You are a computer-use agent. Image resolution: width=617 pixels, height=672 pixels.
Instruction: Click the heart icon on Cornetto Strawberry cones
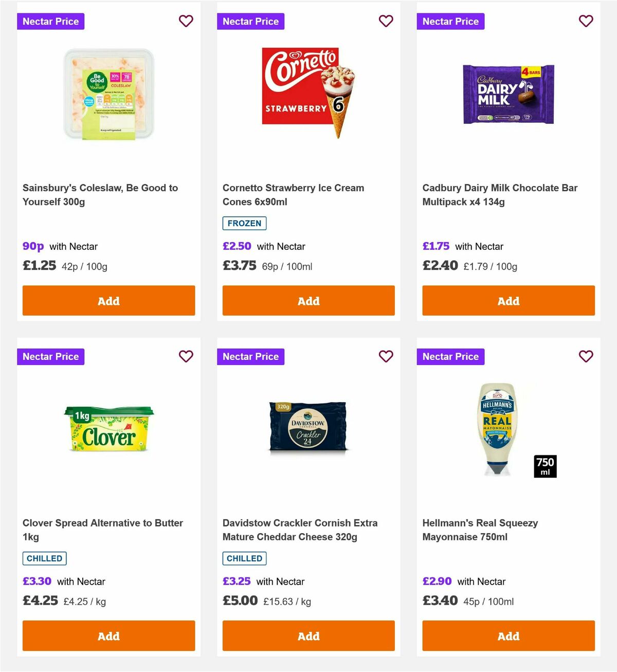[x=386, y=21]
